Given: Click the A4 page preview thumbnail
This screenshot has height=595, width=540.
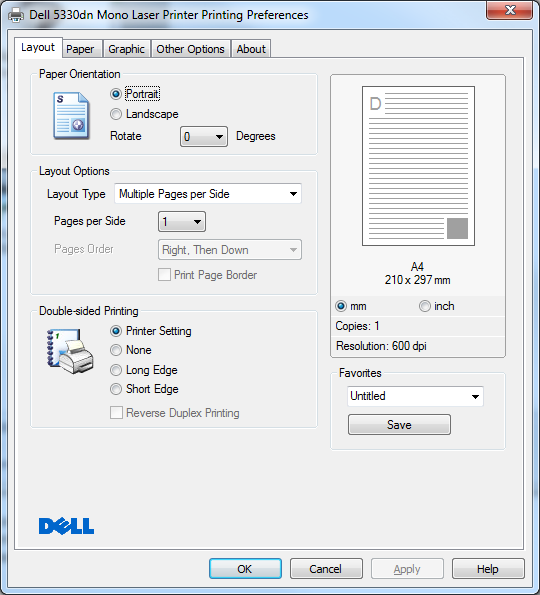Looking at the screenshot, I should coord(418,166).
